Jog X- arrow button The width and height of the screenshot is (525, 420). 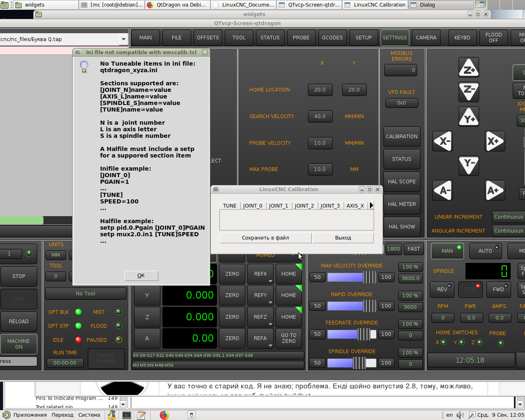click(443, 141)
